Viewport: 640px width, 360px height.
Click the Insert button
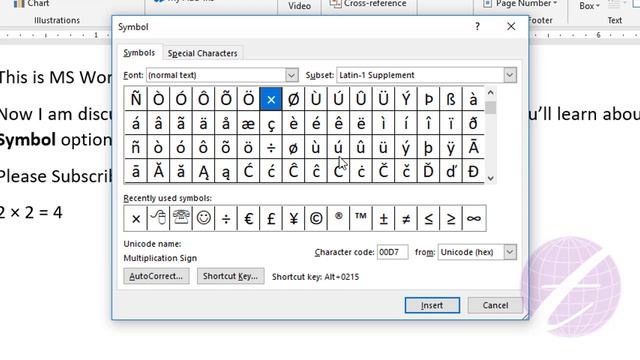(x=432, y=305)
